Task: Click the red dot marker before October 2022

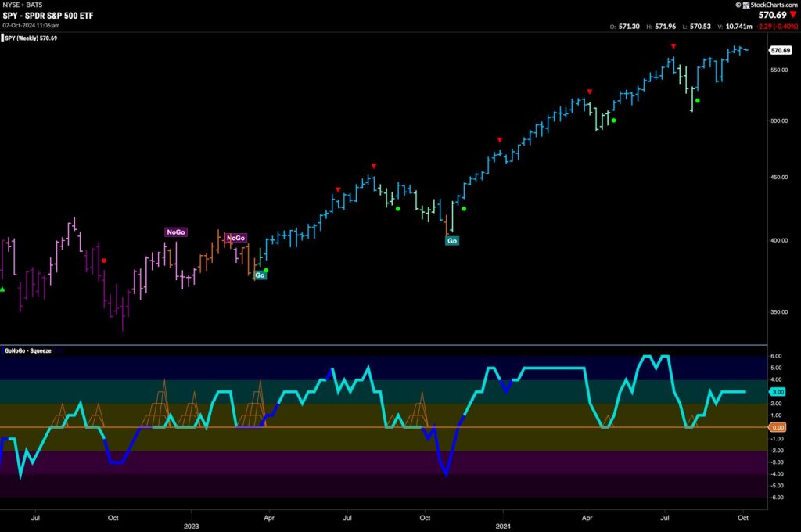Action: [104, 261]
